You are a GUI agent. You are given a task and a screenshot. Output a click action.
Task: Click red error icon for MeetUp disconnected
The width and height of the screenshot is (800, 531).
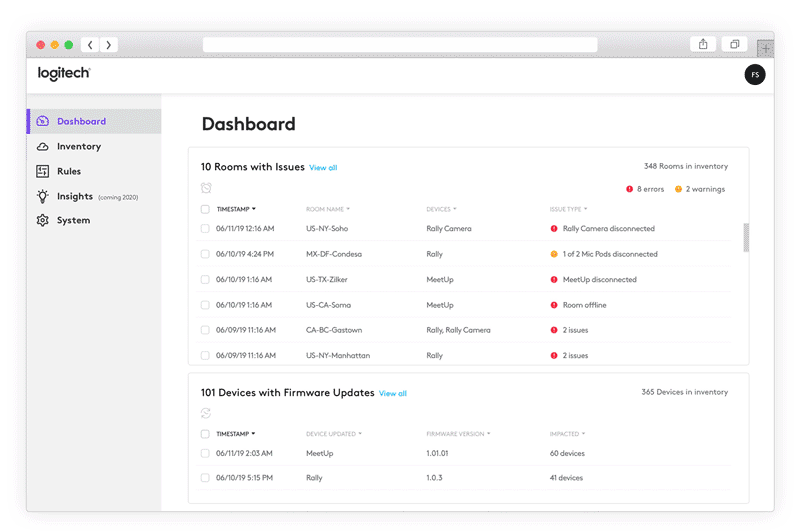coord(554,280)
